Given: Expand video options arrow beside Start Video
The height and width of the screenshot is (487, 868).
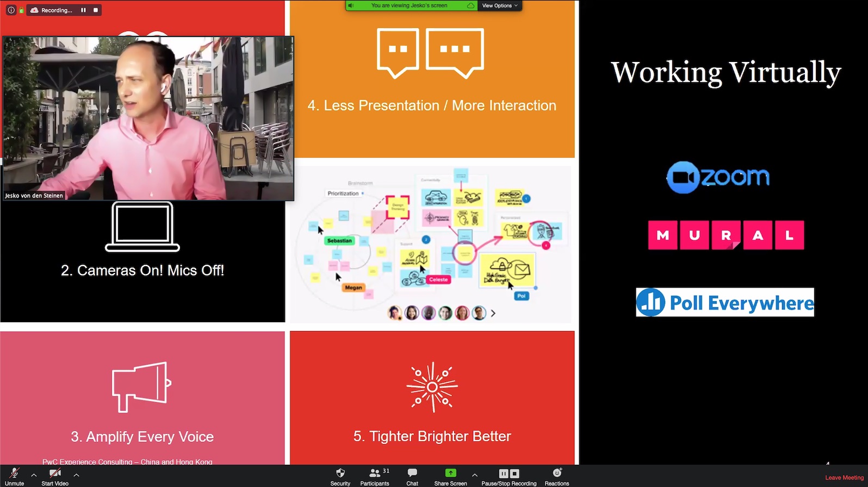Looking at the screenshot, I should tap(77, 475).
